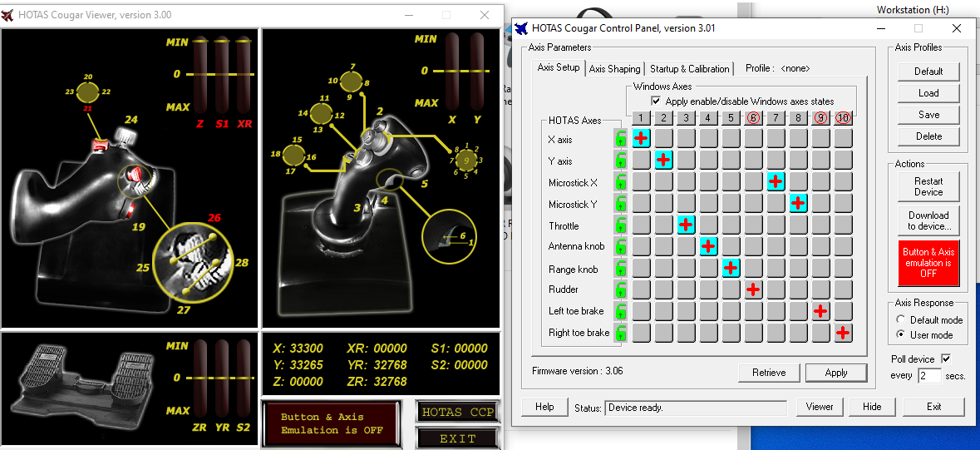980x450 pixels.
Task: Click the Throttle red cross in column 3
Action: pyautogui.click(x=687, y=225)
